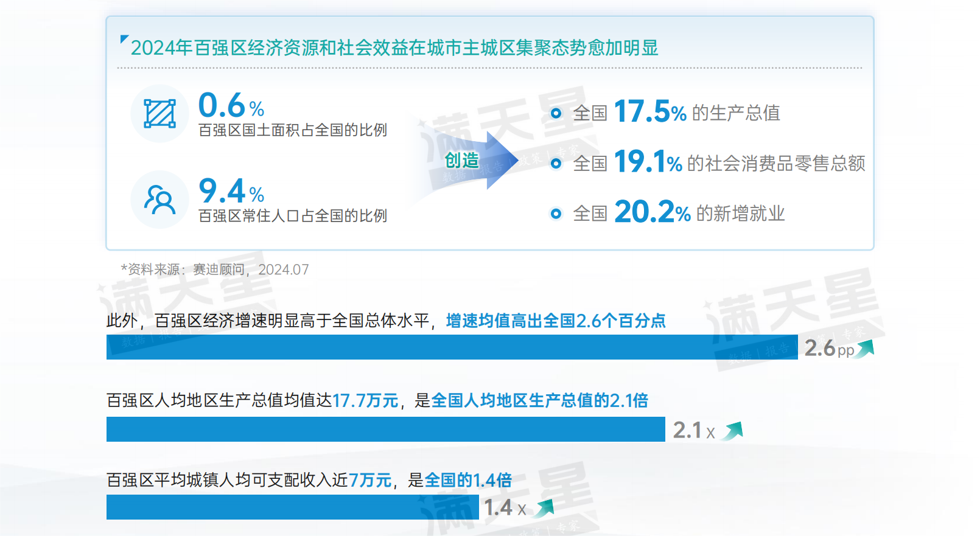Click the corner mark before the 2024年 title
Image resolution: width=980 pixels, height=536 pixels.
tap(124, 40)
